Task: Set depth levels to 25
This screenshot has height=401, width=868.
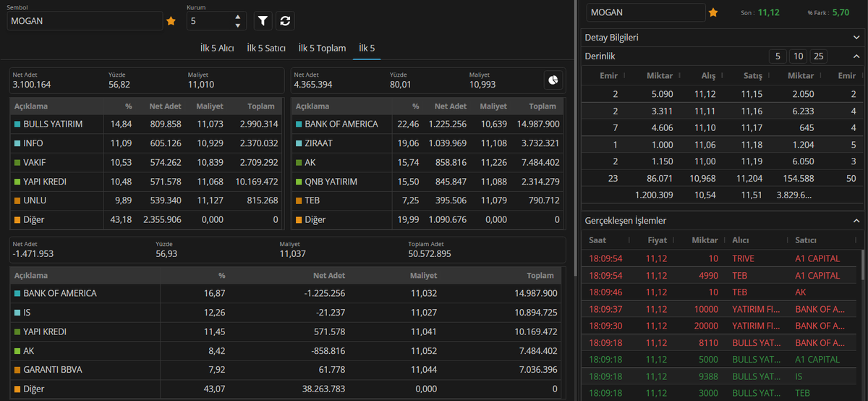Action: [818, 56]
